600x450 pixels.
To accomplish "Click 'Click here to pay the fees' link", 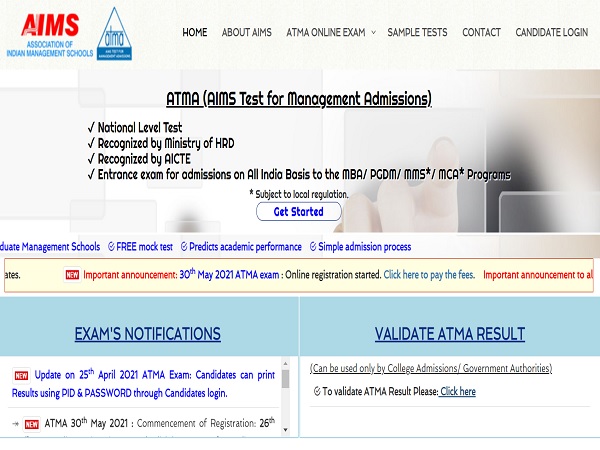I will (429, 275).
